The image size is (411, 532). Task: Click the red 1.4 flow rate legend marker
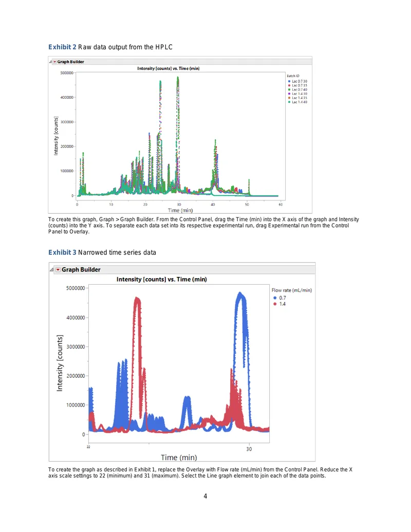tap(275, 304)
